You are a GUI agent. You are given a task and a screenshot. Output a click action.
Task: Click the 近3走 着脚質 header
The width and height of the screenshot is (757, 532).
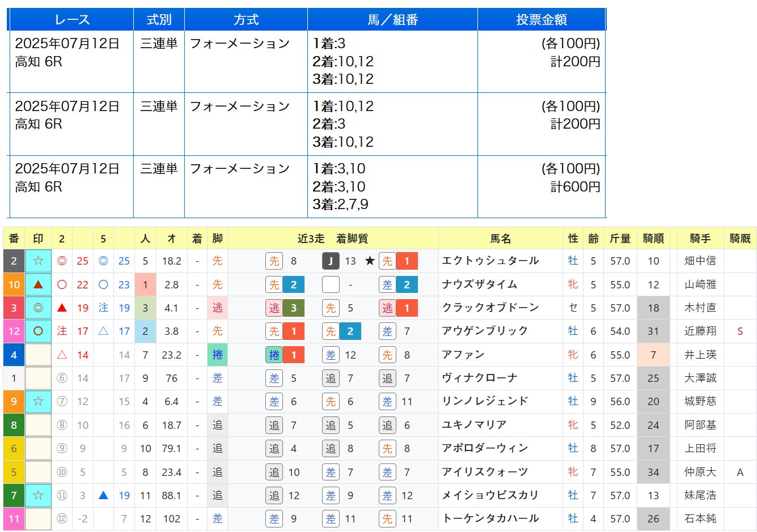coord(333,239)
